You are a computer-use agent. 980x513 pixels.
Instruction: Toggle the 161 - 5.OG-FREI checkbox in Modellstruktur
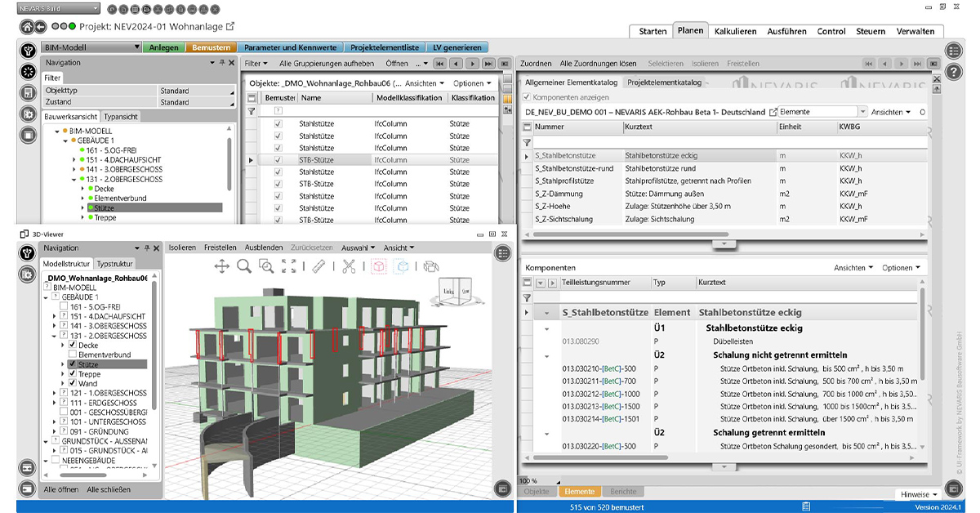coord(64,307)
